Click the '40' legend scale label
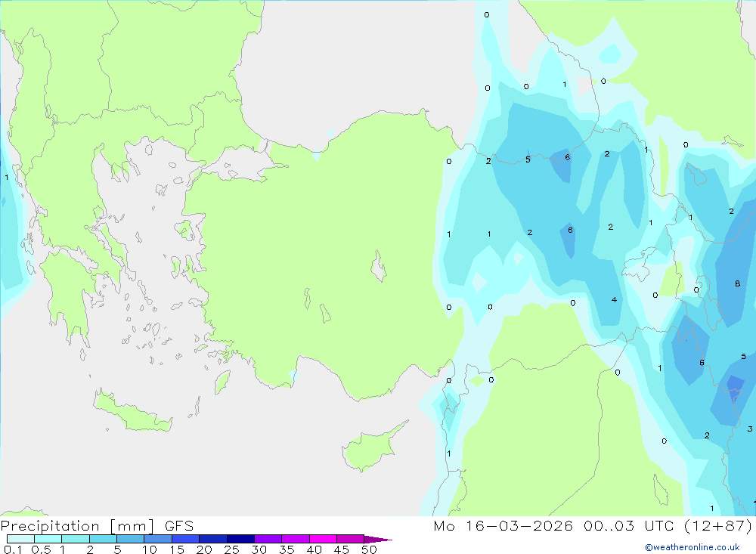Viewport: 756px width, 554px height. click(314, 549)
